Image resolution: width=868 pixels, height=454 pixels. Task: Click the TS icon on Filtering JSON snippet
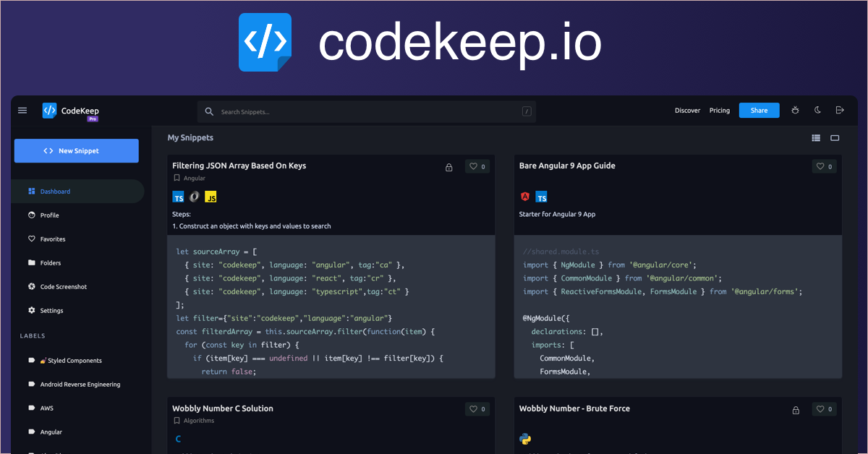pos(178,197)
